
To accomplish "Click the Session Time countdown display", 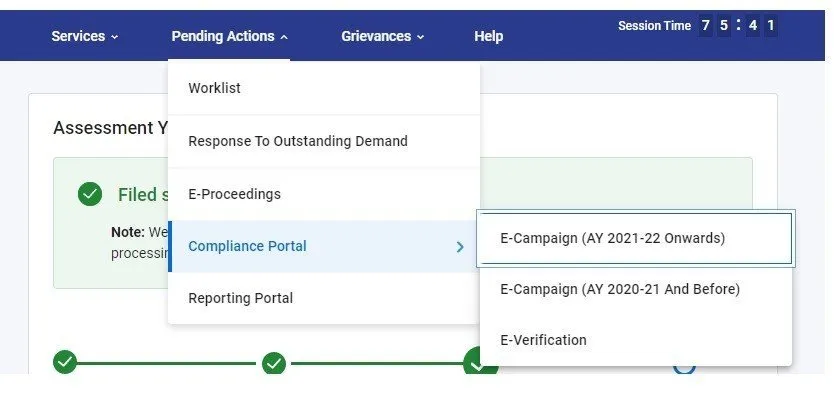I will click(698, 26).
